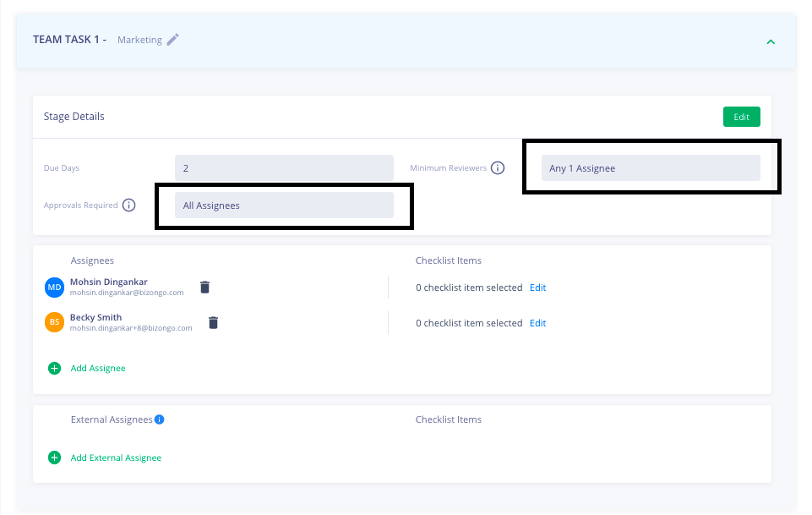Click the BS avatar for Becky Smith

click(54, 322)
